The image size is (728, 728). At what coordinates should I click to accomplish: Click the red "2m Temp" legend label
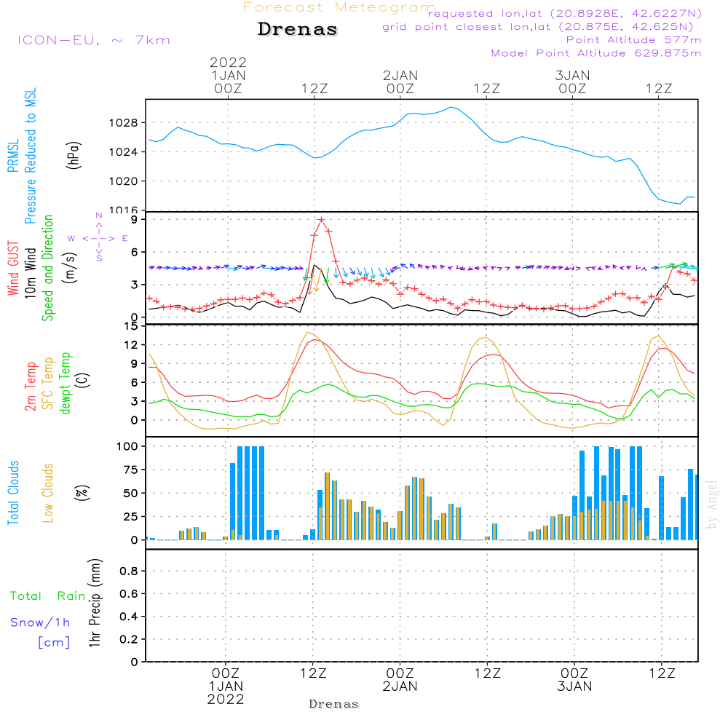31,384
